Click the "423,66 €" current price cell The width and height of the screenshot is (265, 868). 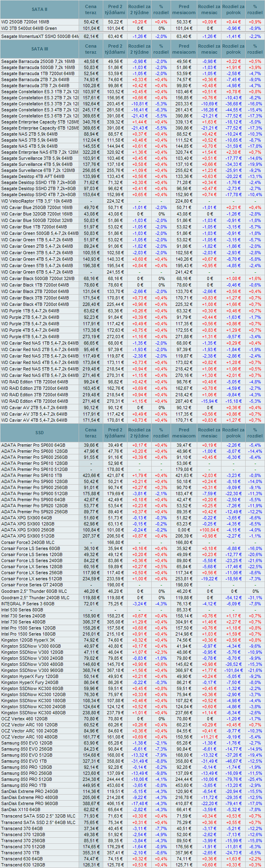click(91, 475)
